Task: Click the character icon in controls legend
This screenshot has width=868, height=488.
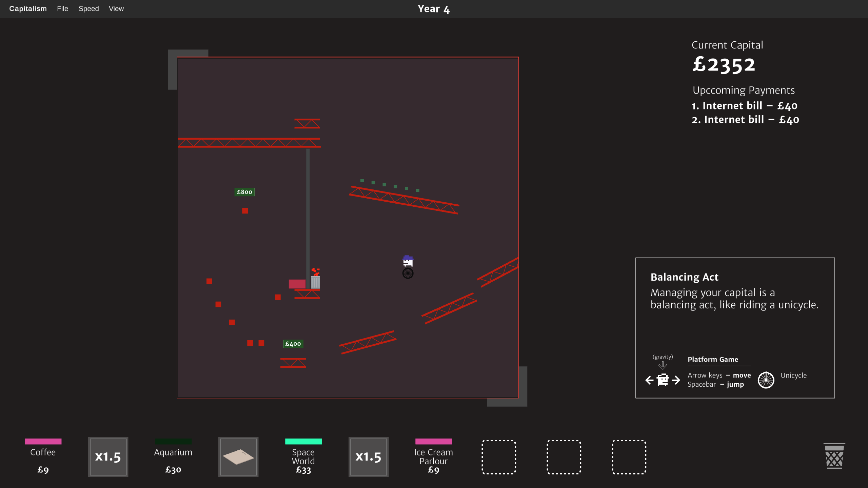Action: (x=663, y=380)
